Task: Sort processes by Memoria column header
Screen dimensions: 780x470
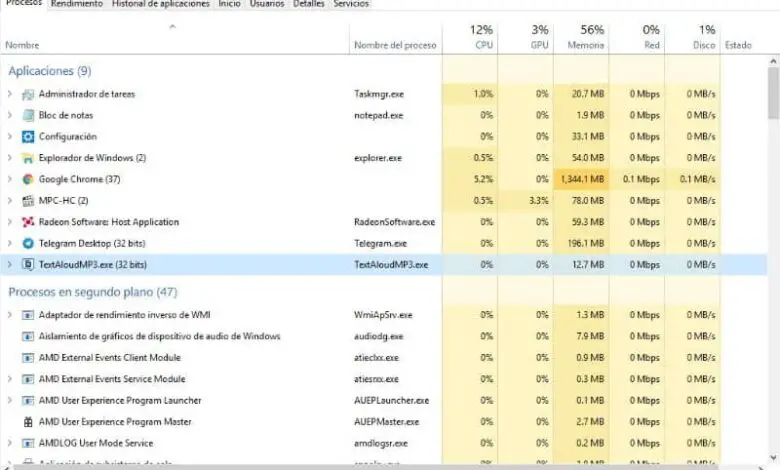Action: pyautogui.click(x=581, y=38)
